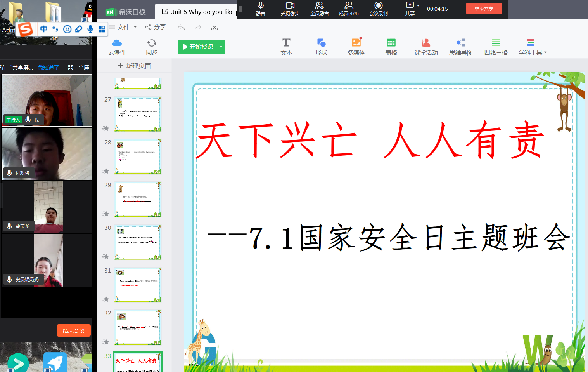Click the red 结束共享 button
Screen dimensions: 588x372
coord(484,9)
